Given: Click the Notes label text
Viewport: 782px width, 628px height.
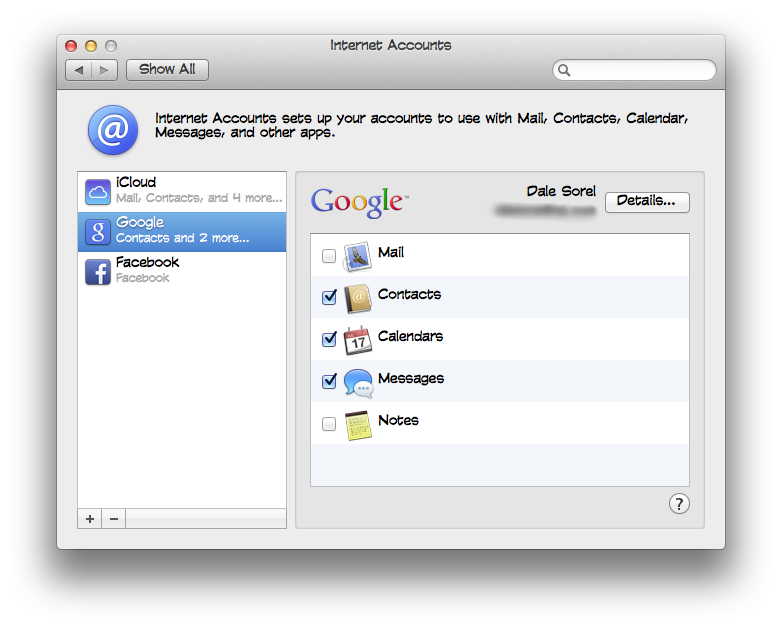Looking at the screenshot, I should [x=398, y=420].
